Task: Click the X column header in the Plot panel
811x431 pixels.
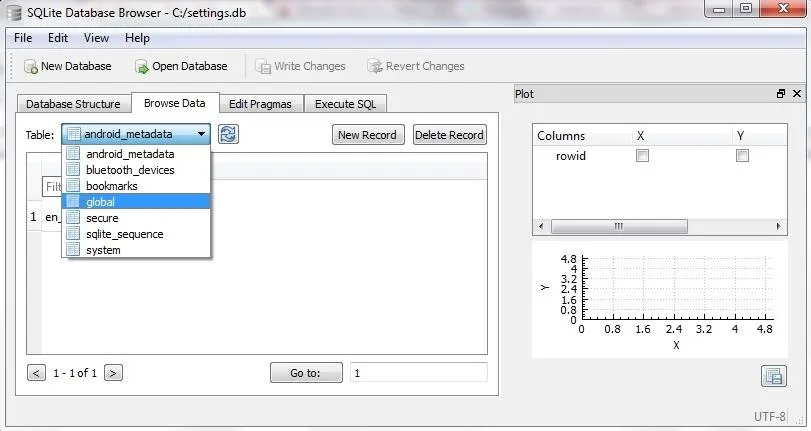Action: click(640, 136)
